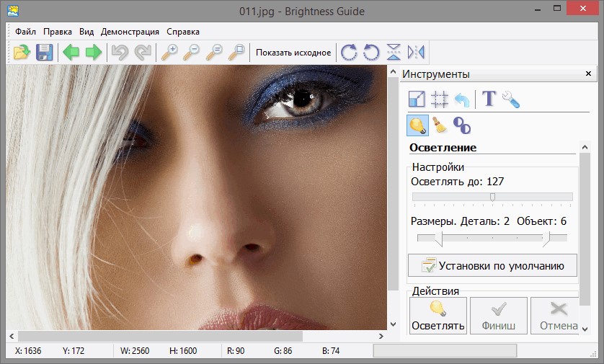Select the Text tool in Инструменты panel

click(489, 99)
